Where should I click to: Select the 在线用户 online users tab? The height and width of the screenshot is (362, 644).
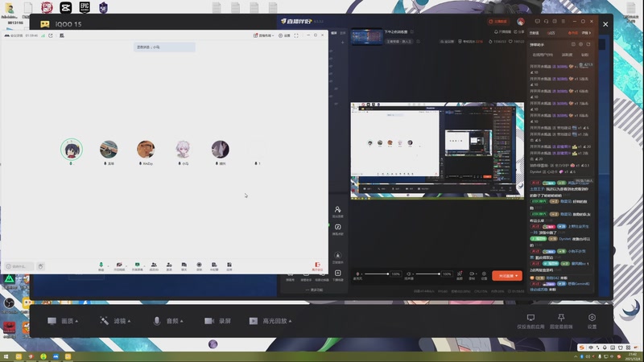coord(543,55)
